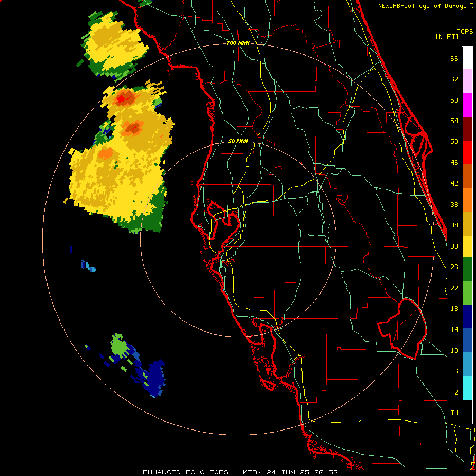
Task: Click the 30 value on the legend
Action: (x=454, y=246)
